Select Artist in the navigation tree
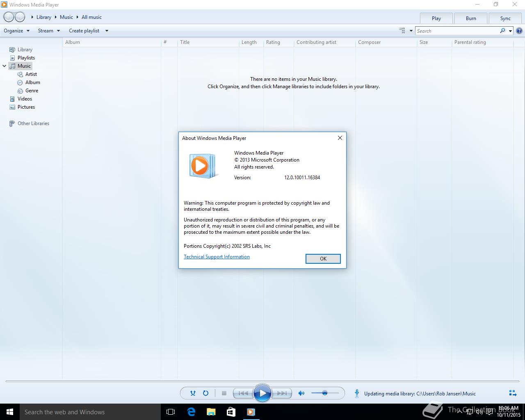The height and width of the screenshot is (420, 525). [31, 74]
